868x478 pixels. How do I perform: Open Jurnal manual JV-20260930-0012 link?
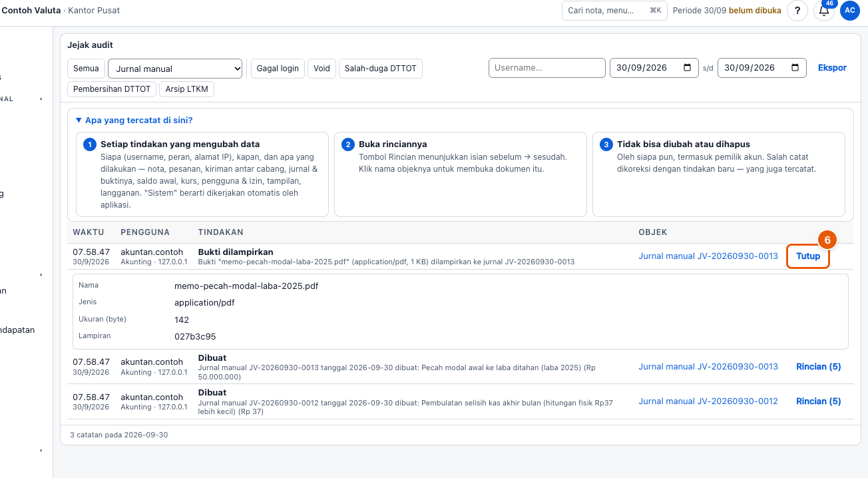[708, 401]
